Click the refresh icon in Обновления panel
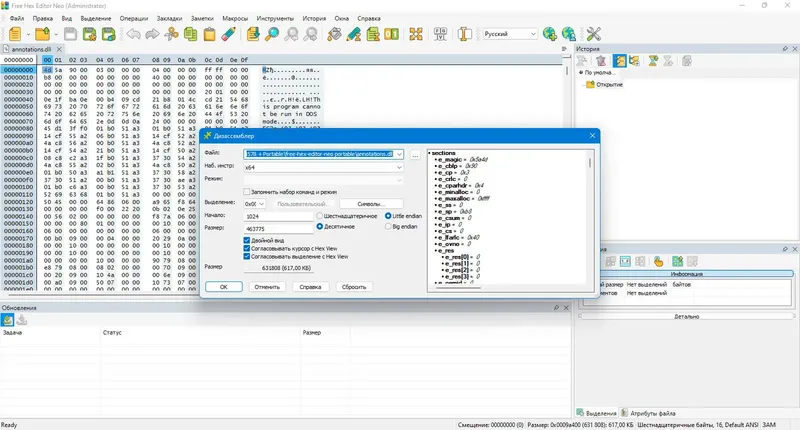This screenshot has height=430, width=800. coord(7,320)
